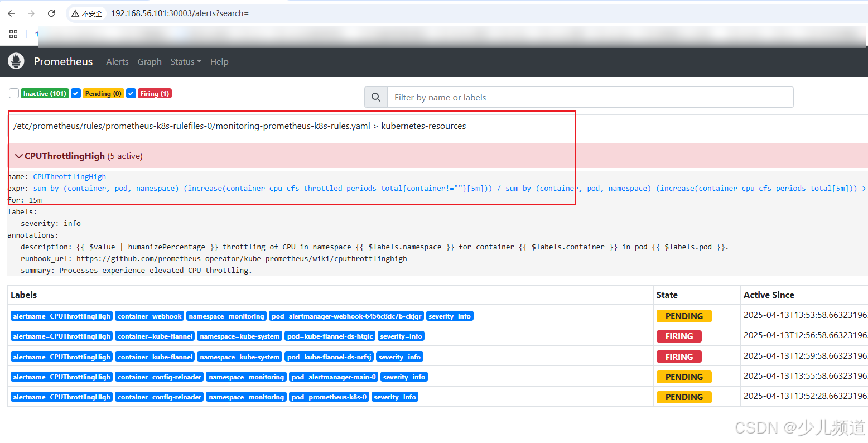Click the magnifier search icon beside filter
Screen dimensions: 868x443
coord(376,97)
